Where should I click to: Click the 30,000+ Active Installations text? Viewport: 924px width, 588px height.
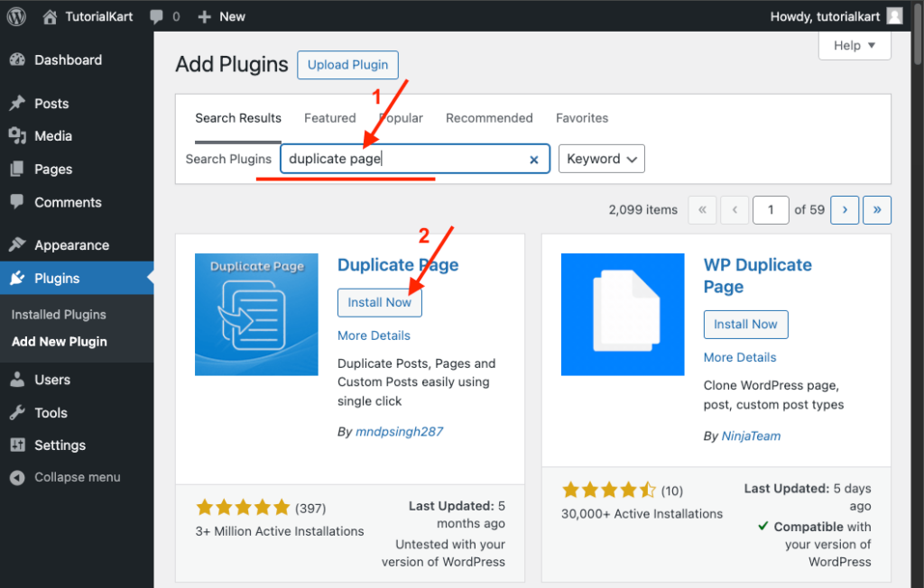click(642, 514)
